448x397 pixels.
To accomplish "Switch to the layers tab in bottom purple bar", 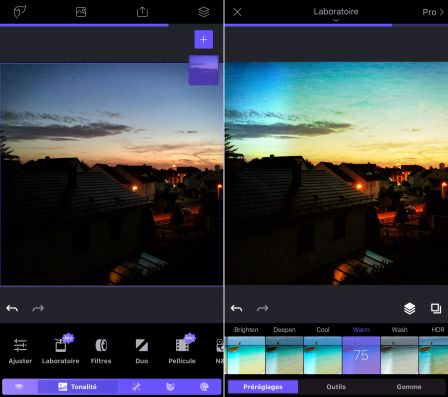I will click(x=19, y=387).
